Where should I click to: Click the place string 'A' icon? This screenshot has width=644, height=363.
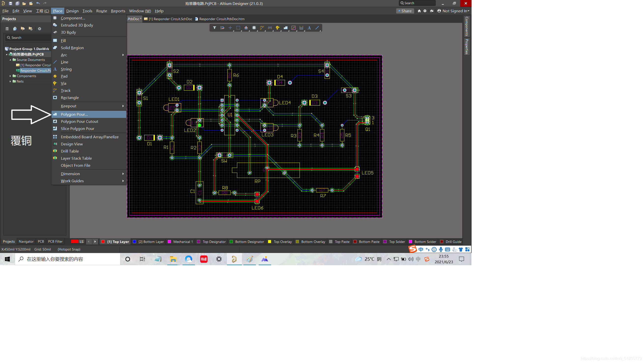click(x=309, y=28)
